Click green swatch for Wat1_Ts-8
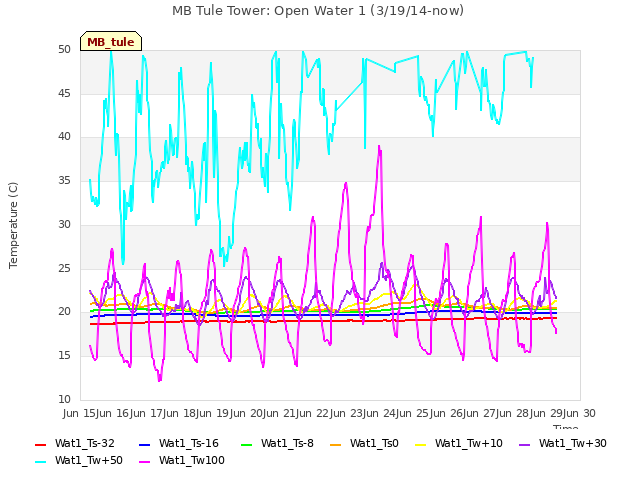This screenshot has height=480, width=640. coord(247,444)
